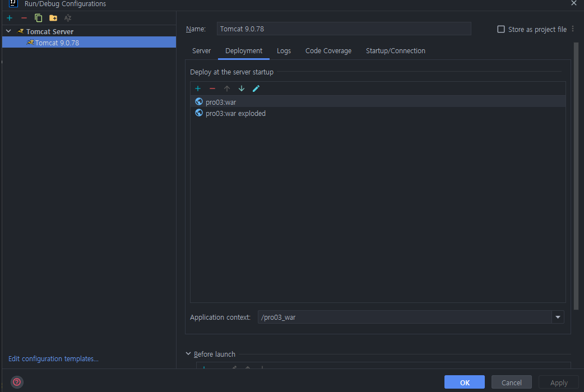Open the Application context dropdown

tap(558, 317)
